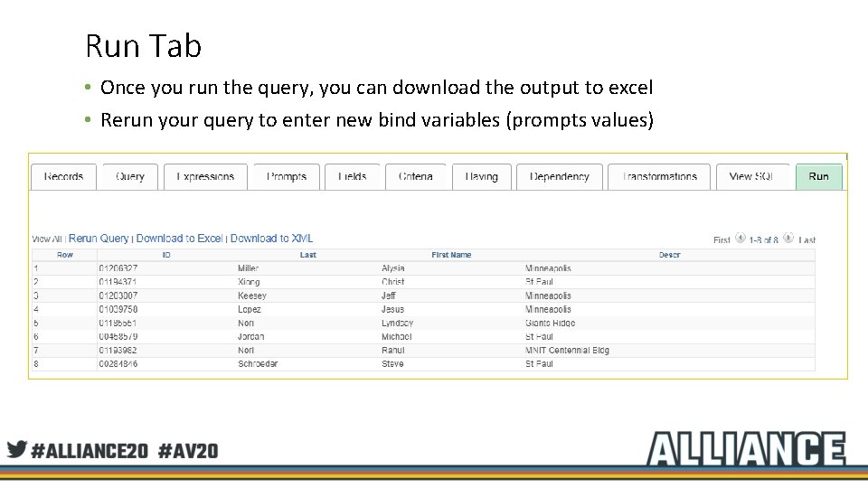Click the Row column header
Screen dimensions: 868x488
pyautogui.click(x=65, y=255)
